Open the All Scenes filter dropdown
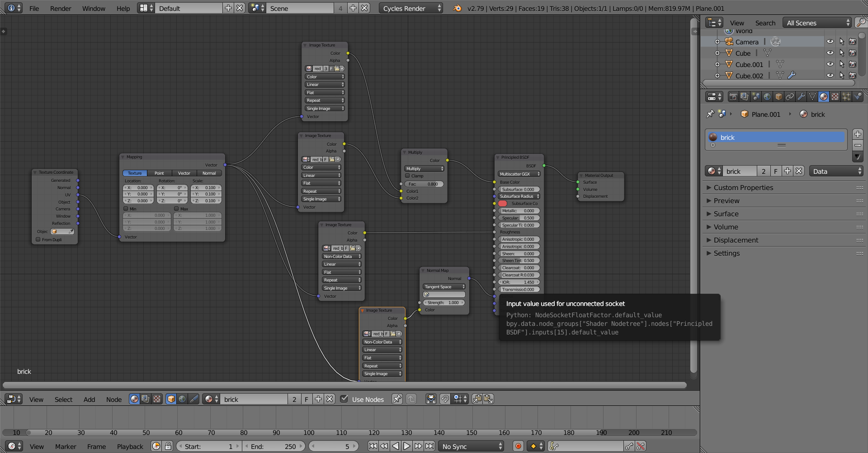 [816, 22]
